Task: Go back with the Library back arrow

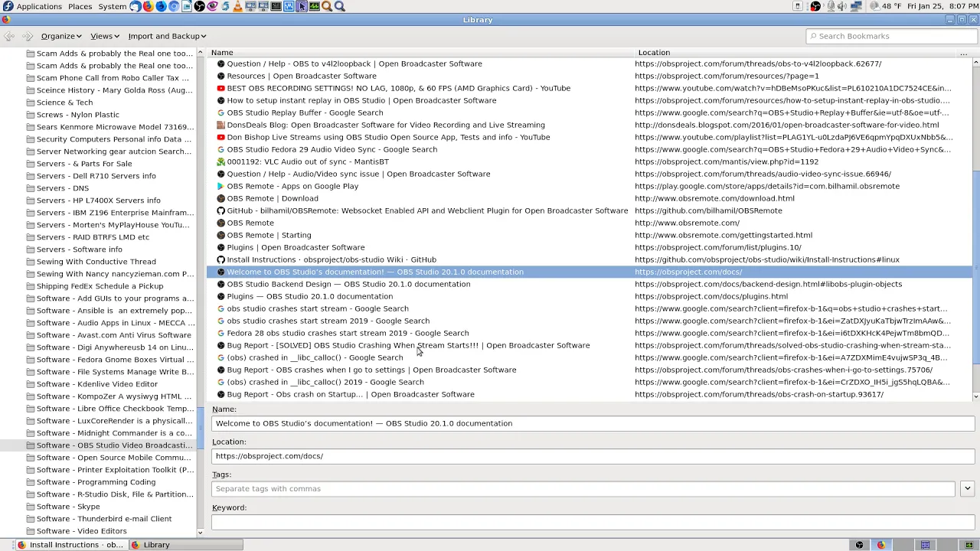Action: coord(9,36)
